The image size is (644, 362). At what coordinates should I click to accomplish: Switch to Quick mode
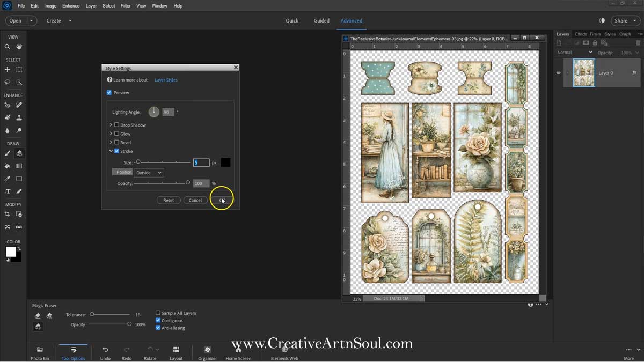pos(292,20)
